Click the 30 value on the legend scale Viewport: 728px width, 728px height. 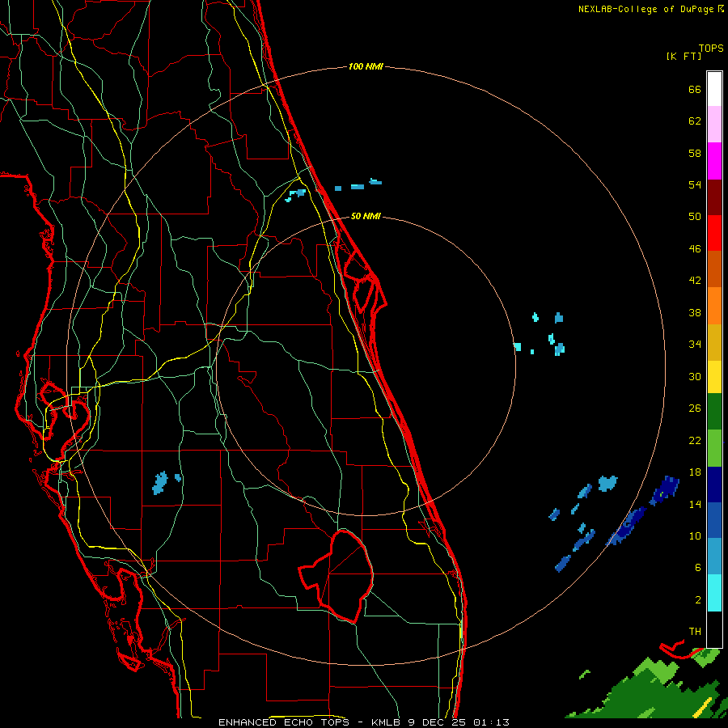695,376
